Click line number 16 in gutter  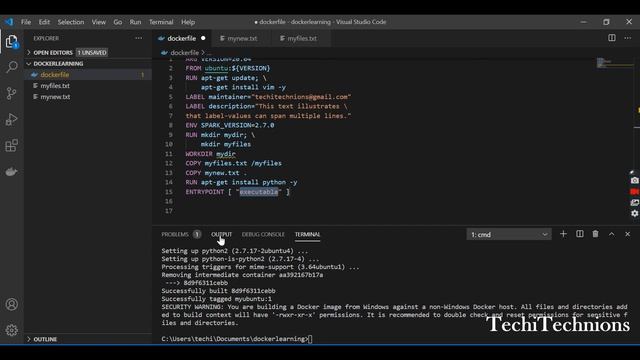pos(169,201)
